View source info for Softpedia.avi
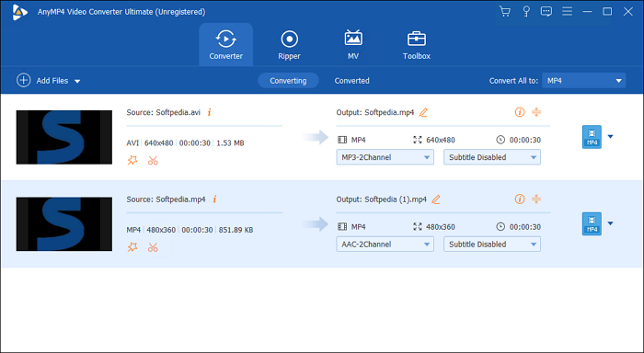Screen dimensions: 644x353 [x=210, y=112]
